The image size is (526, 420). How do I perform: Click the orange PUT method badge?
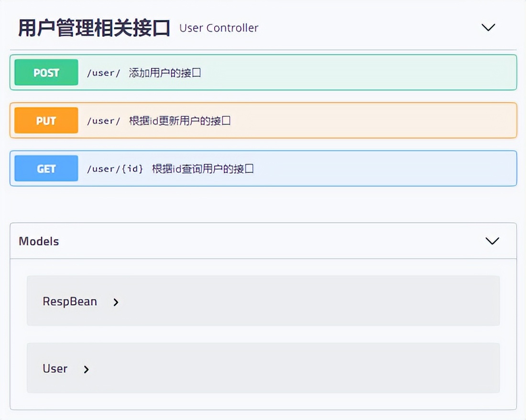(45, 120)
